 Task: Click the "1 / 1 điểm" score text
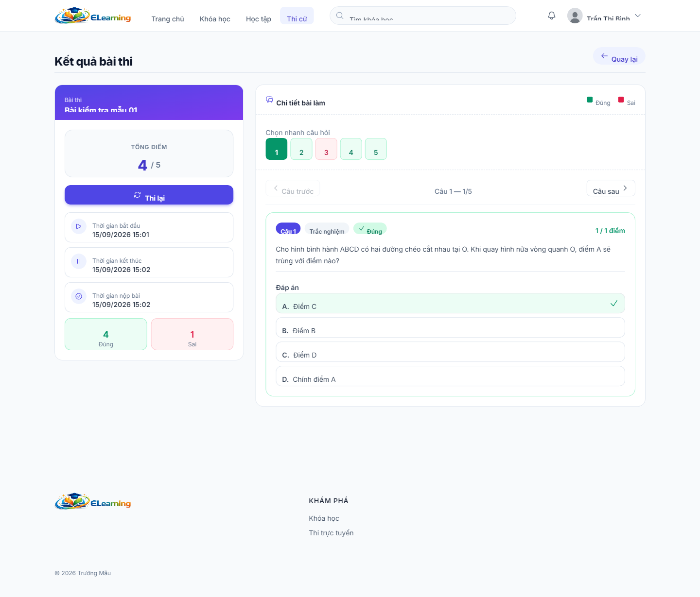[610, 231]
